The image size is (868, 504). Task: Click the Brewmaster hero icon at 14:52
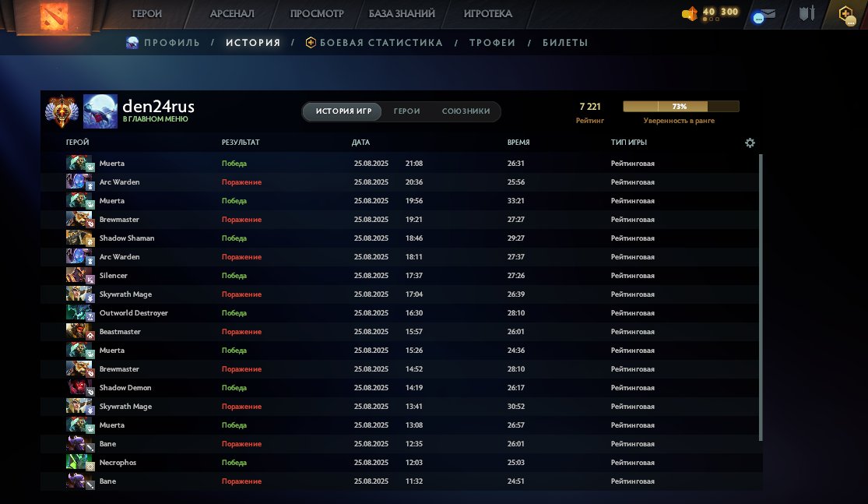(79, 369)
